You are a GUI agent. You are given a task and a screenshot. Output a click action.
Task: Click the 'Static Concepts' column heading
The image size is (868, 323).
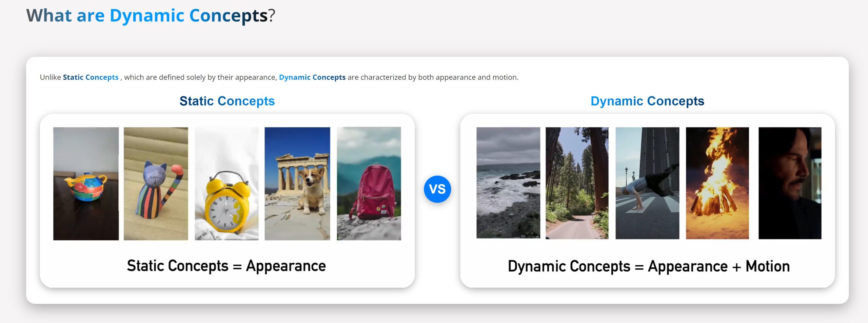click(227, 101)
